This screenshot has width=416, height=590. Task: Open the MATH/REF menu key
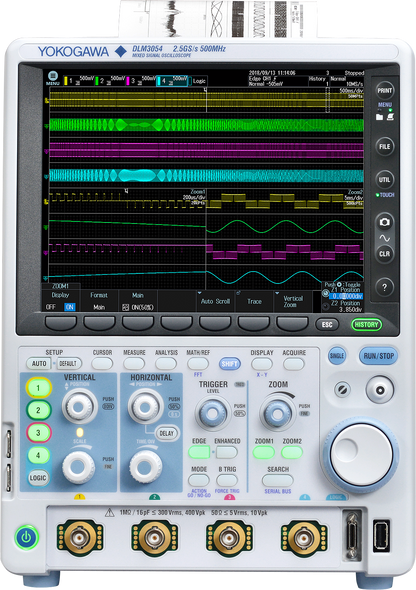tap(198, 363)
